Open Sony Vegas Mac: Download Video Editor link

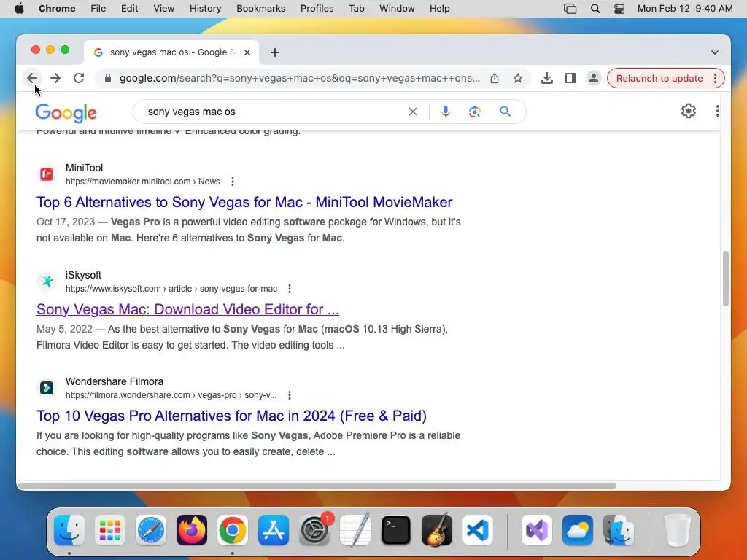[x=187, y=309]
